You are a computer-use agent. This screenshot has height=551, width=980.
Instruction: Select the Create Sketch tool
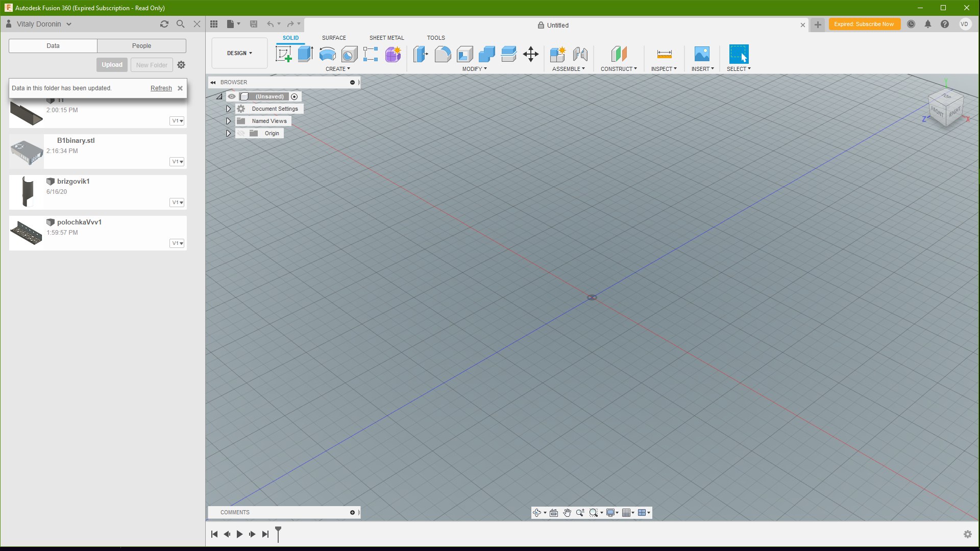coord(284,54)
